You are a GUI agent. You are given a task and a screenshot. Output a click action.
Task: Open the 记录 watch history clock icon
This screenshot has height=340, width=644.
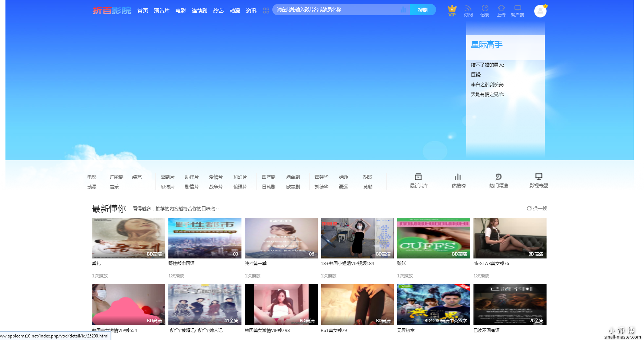485,8
